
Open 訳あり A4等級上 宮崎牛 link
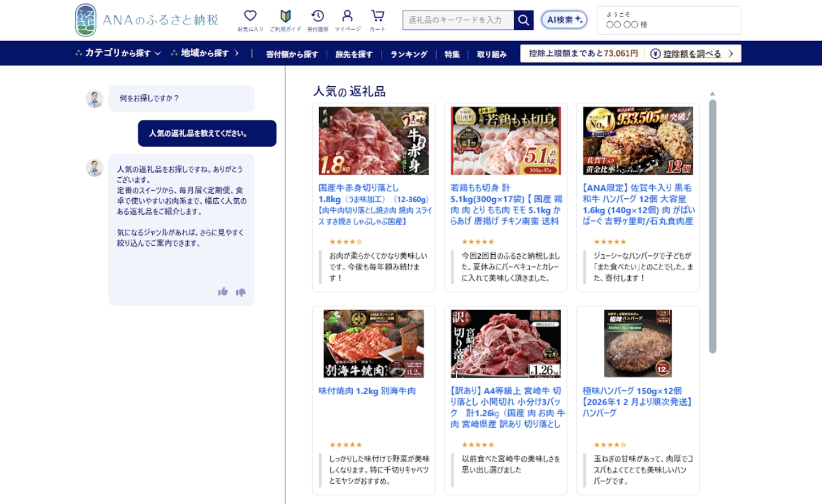[x=508, y=407]
